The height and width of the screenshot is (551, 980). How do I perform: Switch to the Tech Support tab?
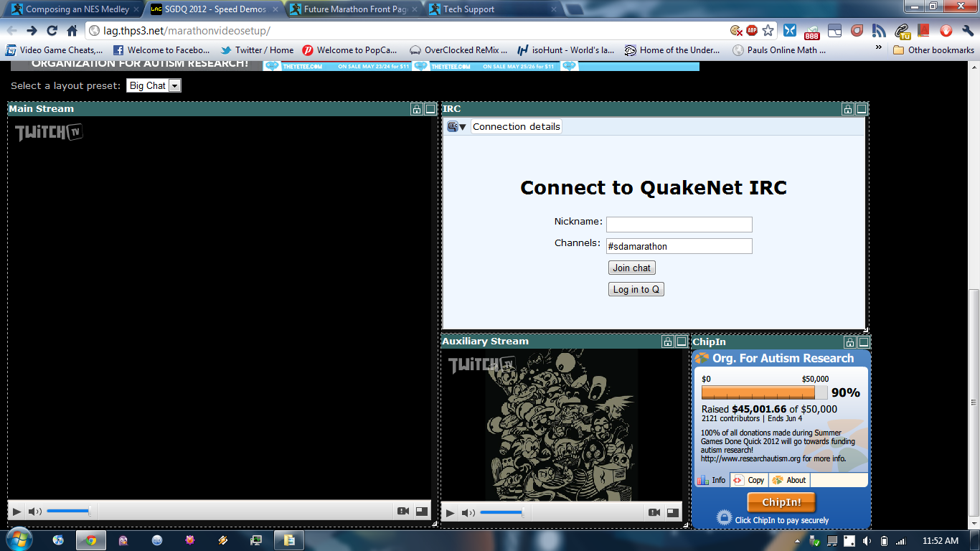point(468,9)
